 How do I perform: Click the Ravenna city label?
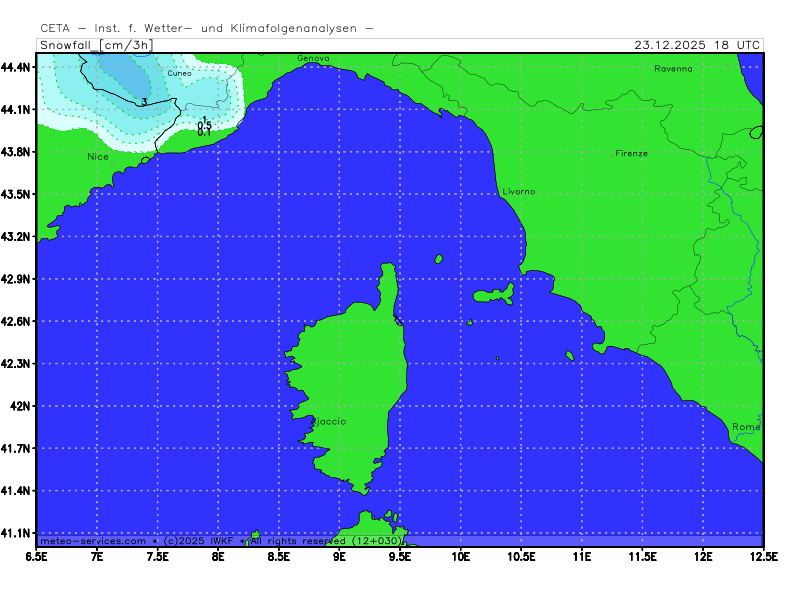pyautogui.click(x=673, y=69)
